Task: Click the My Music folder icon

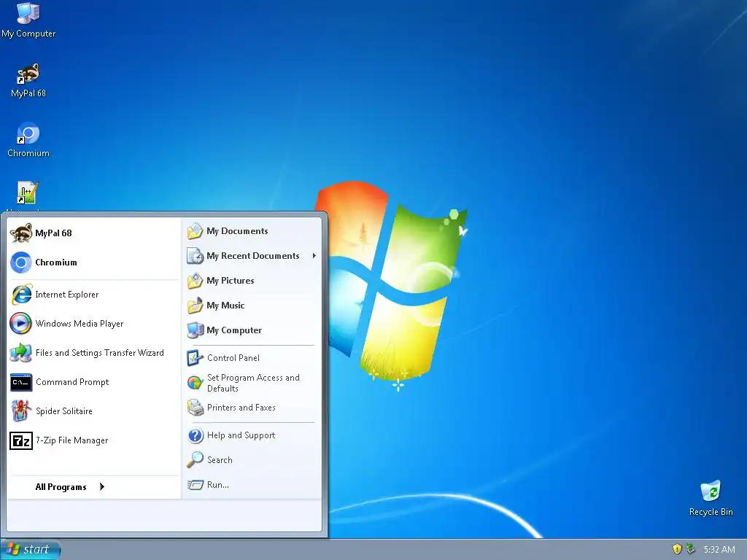Action: pos(195,306)
